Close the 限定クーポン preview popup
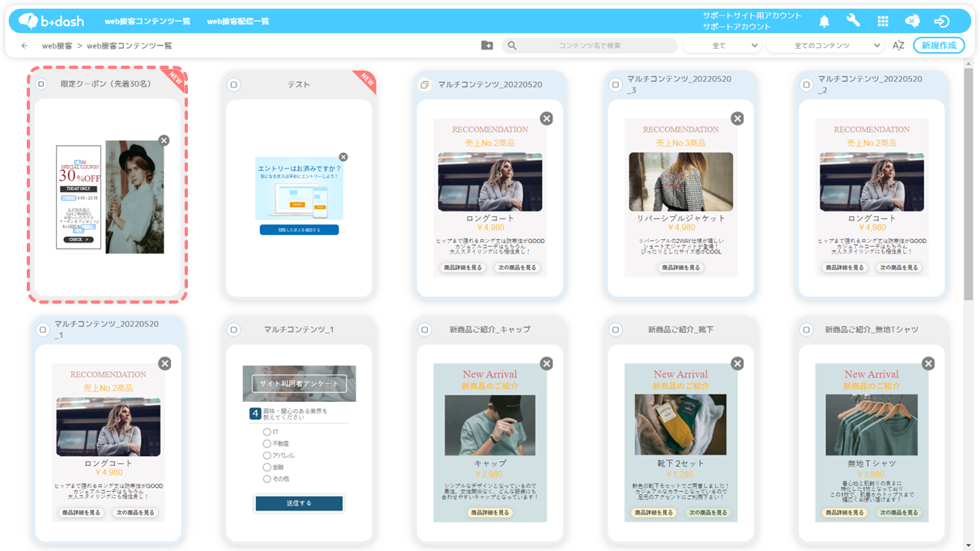980x551 pixels. coord(164,140)
